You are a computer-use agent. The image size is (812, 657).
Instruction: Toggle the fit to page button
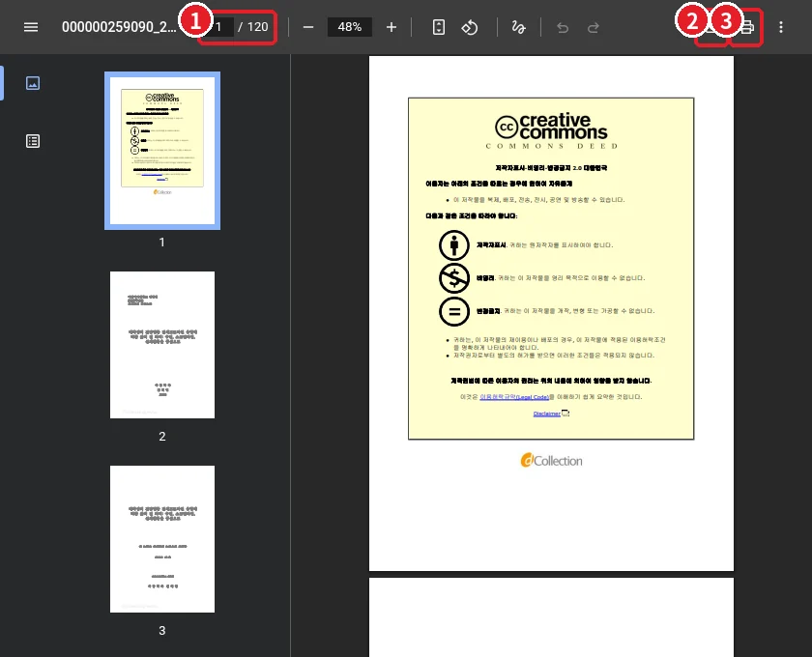(x=439, y=27)
